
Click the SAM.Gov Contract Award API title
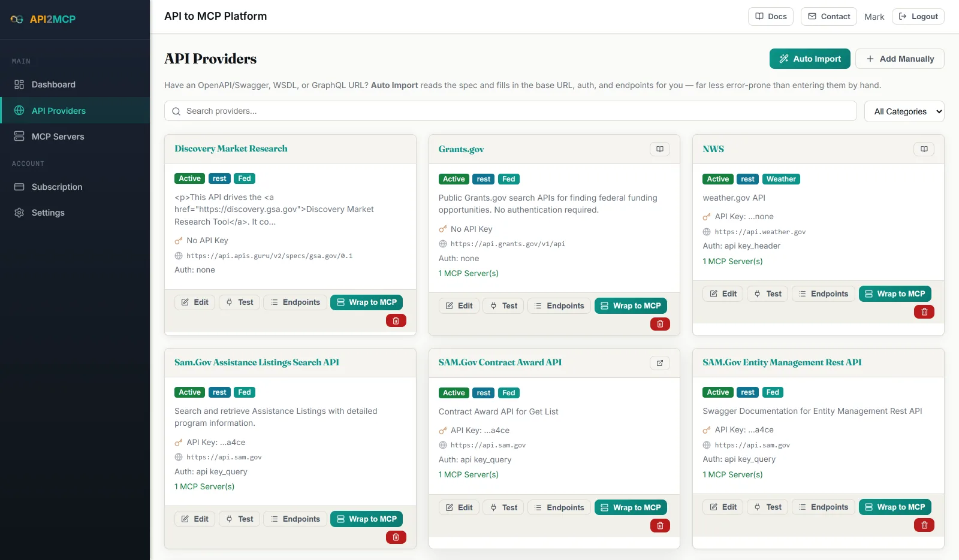point(500,362)
